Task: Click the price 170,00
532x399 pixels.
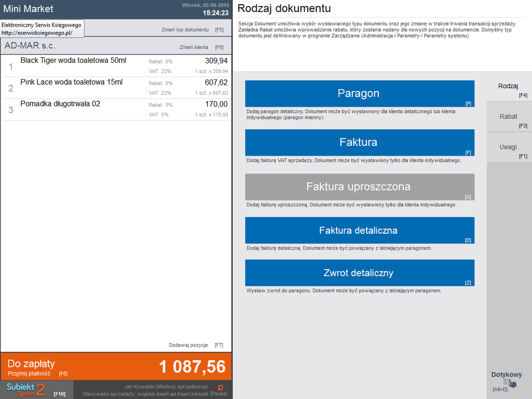Action: tap(216, 104)
